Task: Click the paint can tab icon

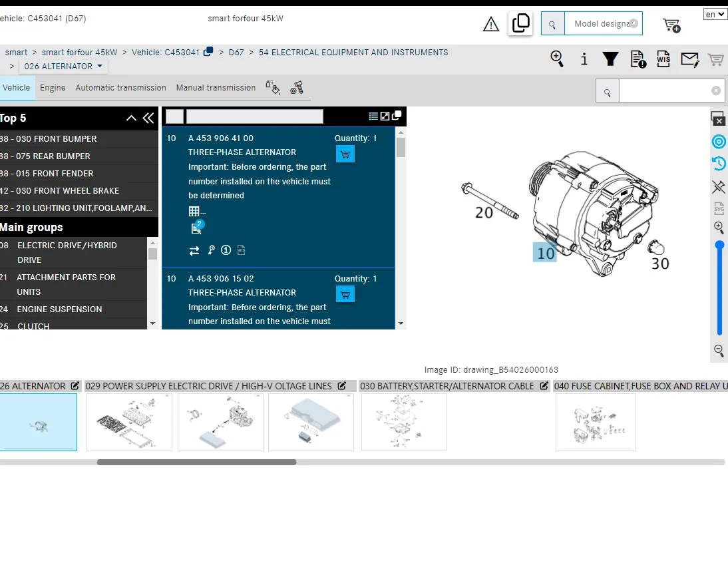Action: tap(273, 87)
